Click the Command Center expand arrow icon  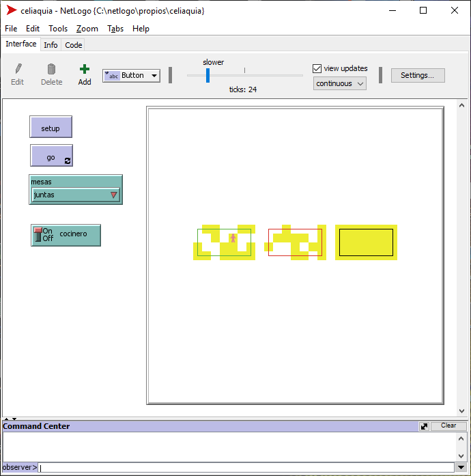point(424,426)
